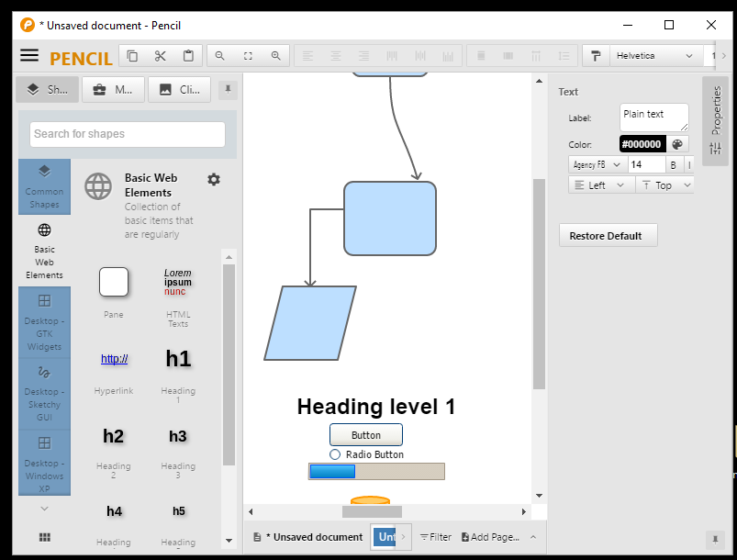
Task: Open the Left text alignment dropdown
Action: click(x=598, y=185)
